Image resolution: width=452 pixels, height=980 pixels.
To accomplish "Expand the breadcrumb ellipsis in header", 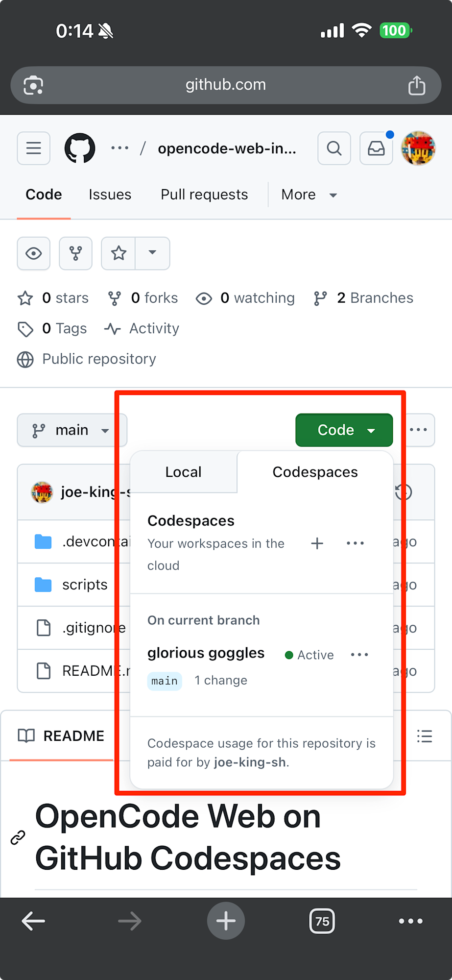I will tap(119, 148).
